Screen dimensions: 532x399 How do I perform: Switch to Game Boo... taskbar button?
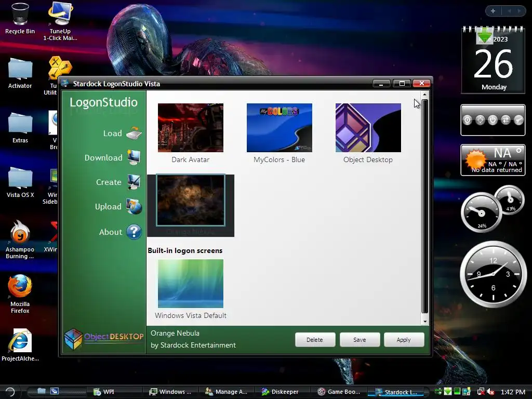(x=339, y=392)
